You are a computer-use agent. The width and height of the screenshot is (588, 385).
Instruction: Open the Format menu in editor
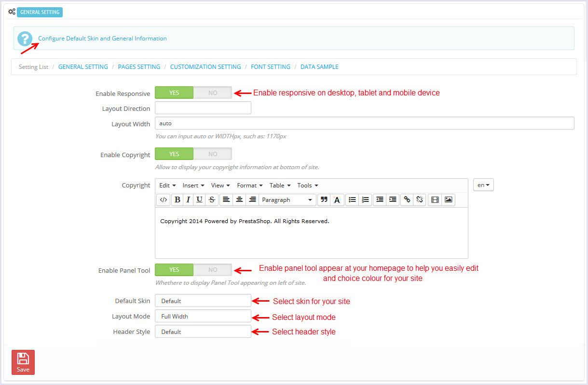[x=249, y=186]
